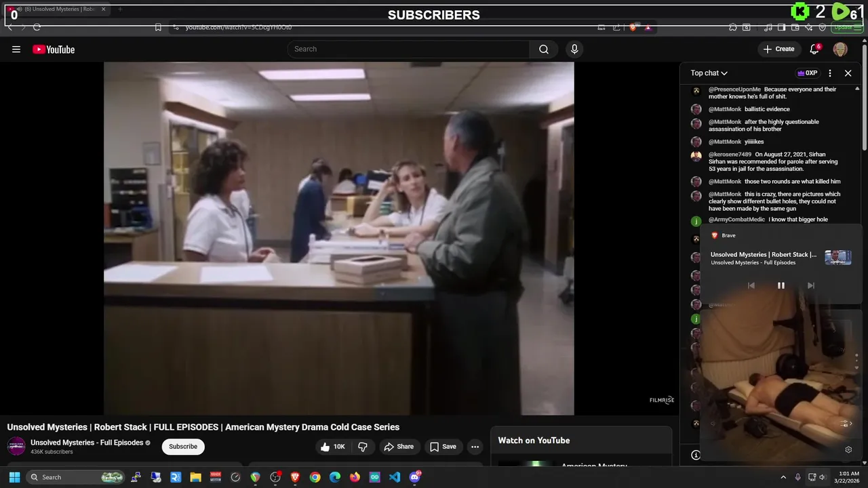The image size is (868, 488).
Task: Expand the Top chat dropdown
Action: [709, 73]
